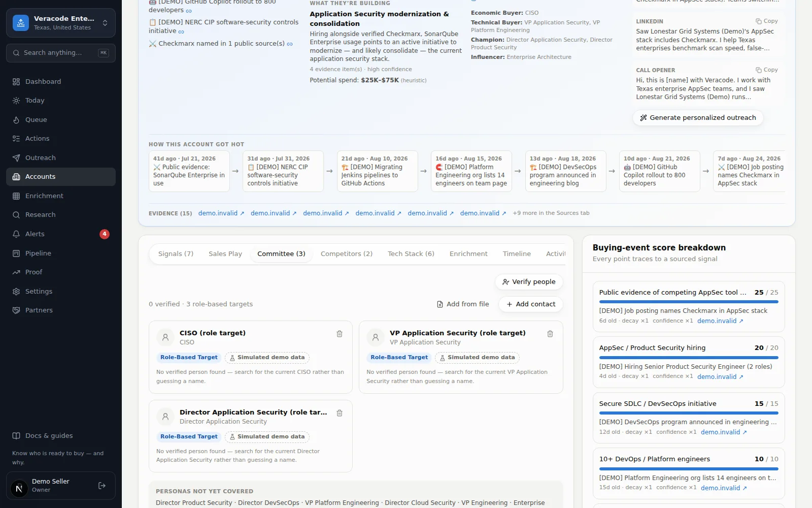The height and width of the screenshot is (508, 812).
Task: Click the VP Application Security avatar icon
Action: click(376, 337)
